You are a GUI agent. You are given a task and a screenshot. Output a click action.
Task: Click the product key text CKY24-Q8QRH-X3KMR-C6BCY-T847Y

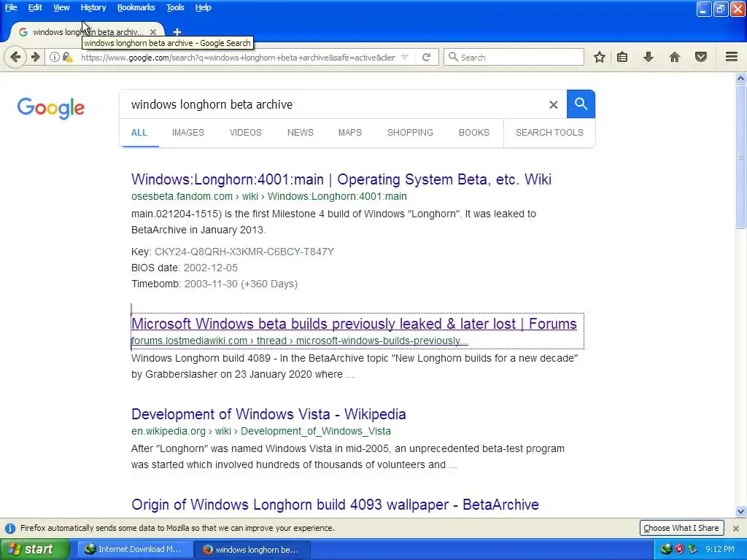244,252
